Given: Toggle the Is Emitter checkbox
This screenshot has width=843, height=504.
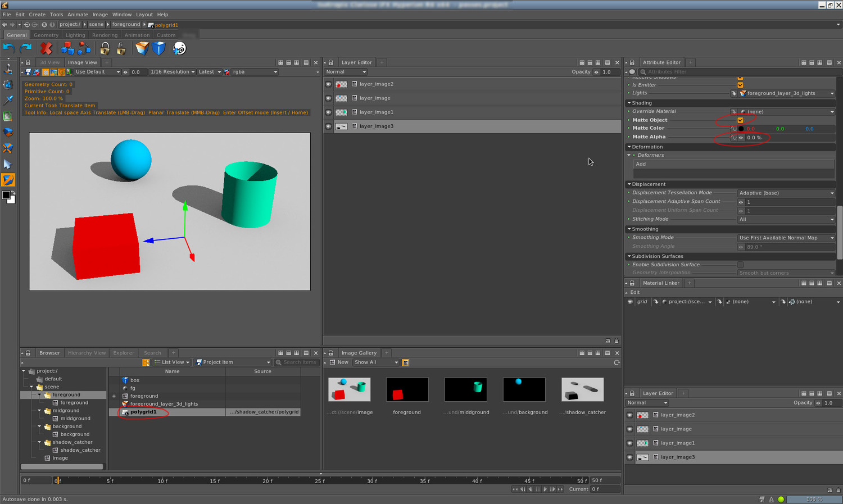Looking at the screenshot, I should point(740,85).
